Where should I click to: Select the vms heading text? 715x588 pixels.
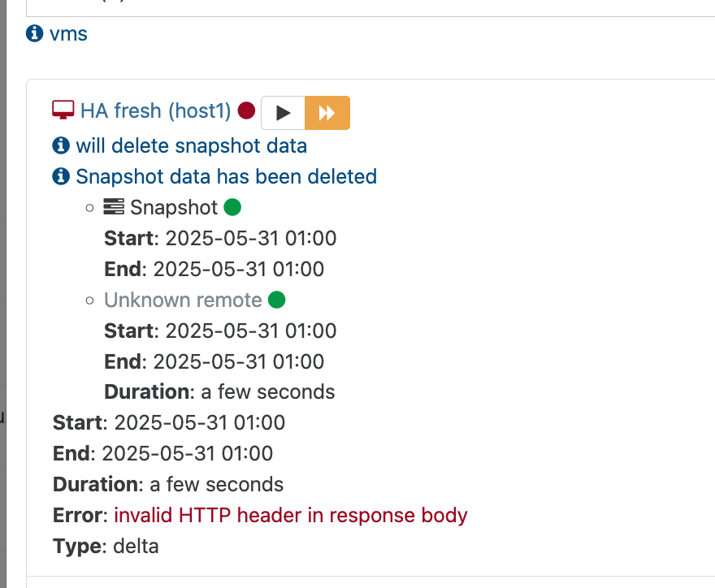pos(68,34)
